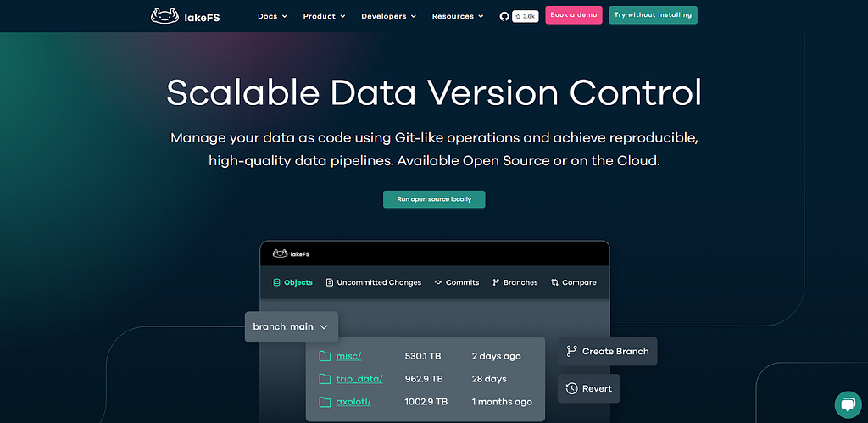Screen dimensions: 868x423
Task: Expand the Developers dropdown menu
Action: (388, 16)
